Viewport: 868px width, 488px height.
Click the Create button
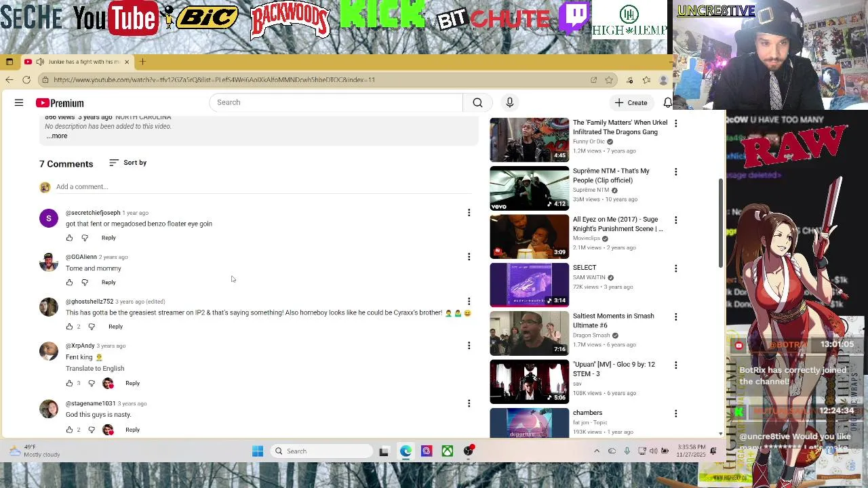click(x=631, y=102)
